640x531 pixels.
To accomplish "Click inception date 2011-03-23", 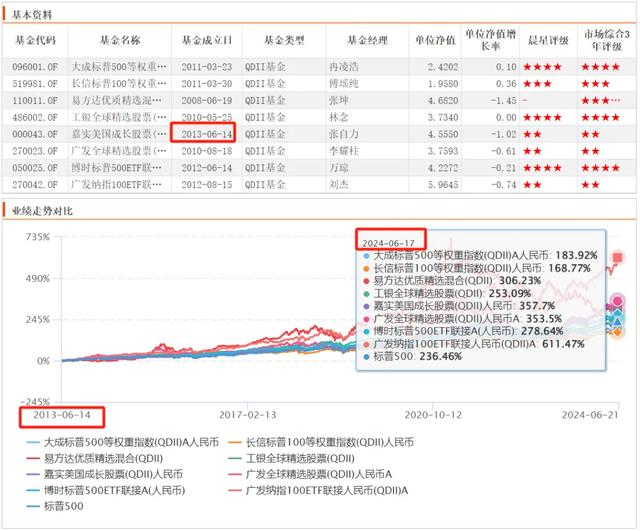I will point(207,67).
